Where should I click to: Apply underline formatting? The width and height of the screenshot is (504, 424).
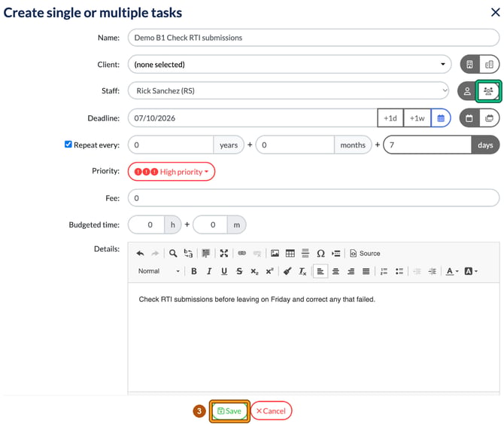pos(224,271)
